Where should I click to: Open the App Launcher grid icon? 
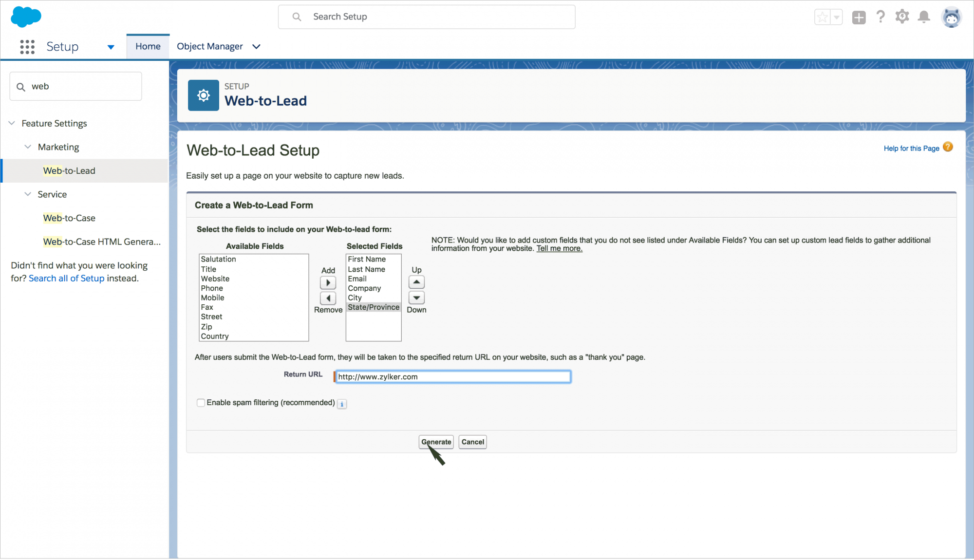pos(27,47)
